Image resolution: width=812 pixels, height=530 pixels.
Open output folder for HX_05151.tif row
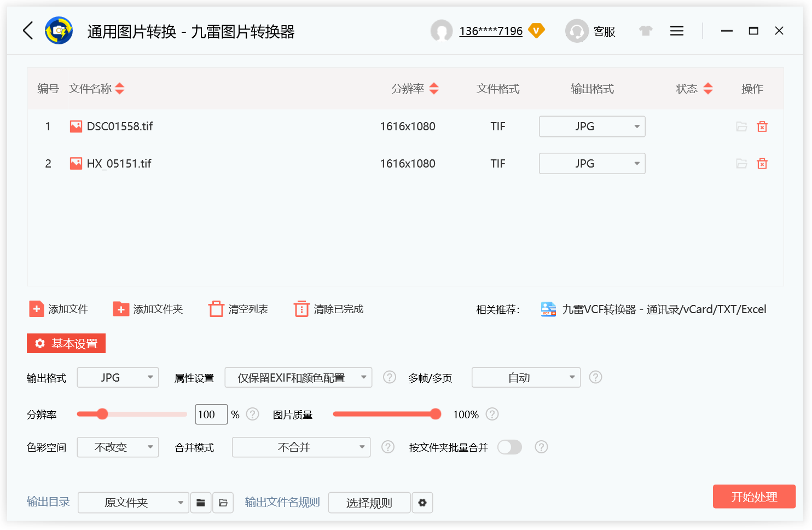741,163
